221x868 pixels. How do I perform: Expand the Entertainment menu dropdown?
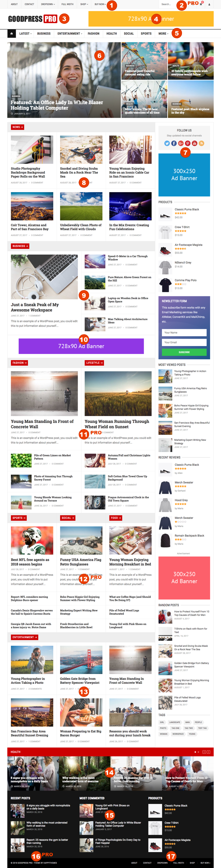(70, 33)
